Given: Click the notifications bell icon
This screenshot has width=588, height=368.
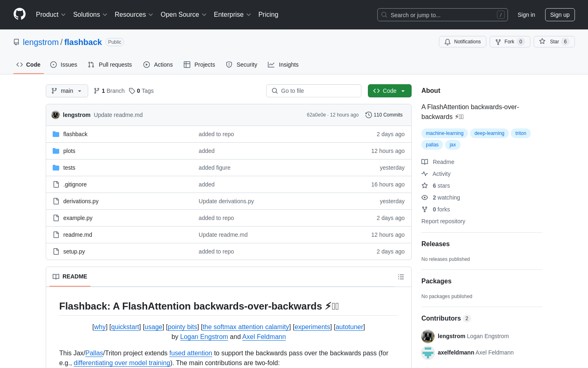Looking at the screenshot, I should (448, 42).
